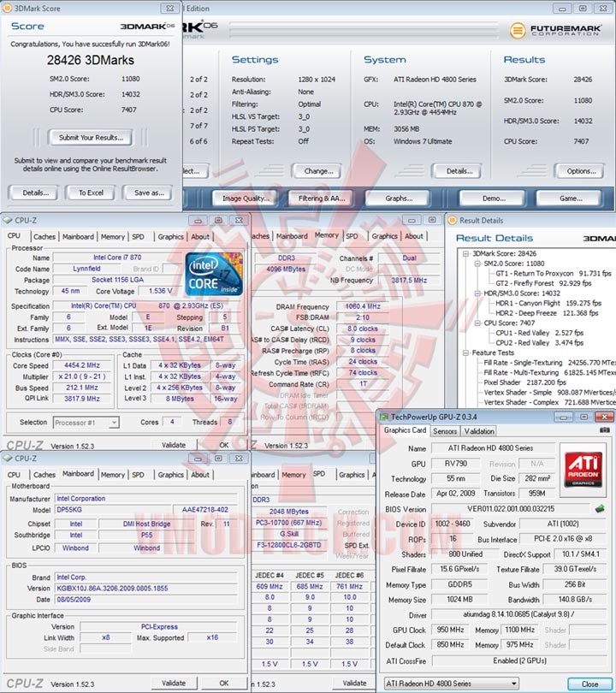
Task: Click OK in the CPU-Z Motherboard window
Action: tap(223, 683)
